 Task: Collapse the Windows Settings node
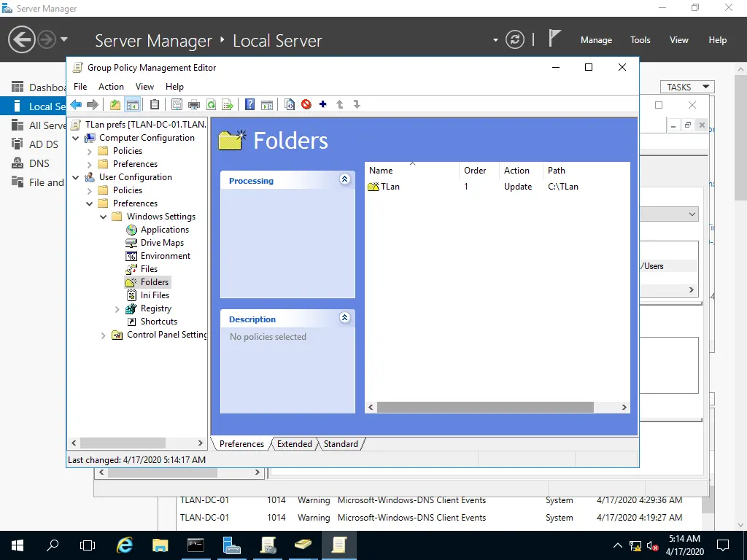click(x=104, y=217)
